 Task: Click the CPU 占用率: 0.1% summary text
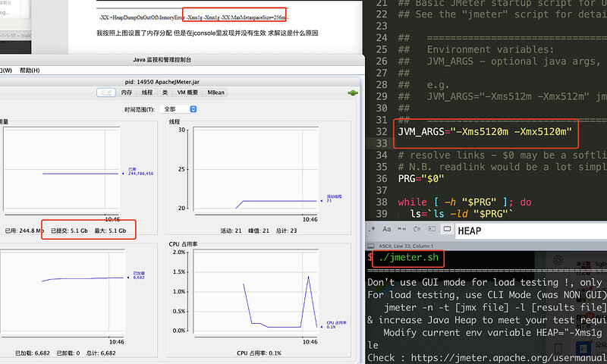click(x=259, y=353)
